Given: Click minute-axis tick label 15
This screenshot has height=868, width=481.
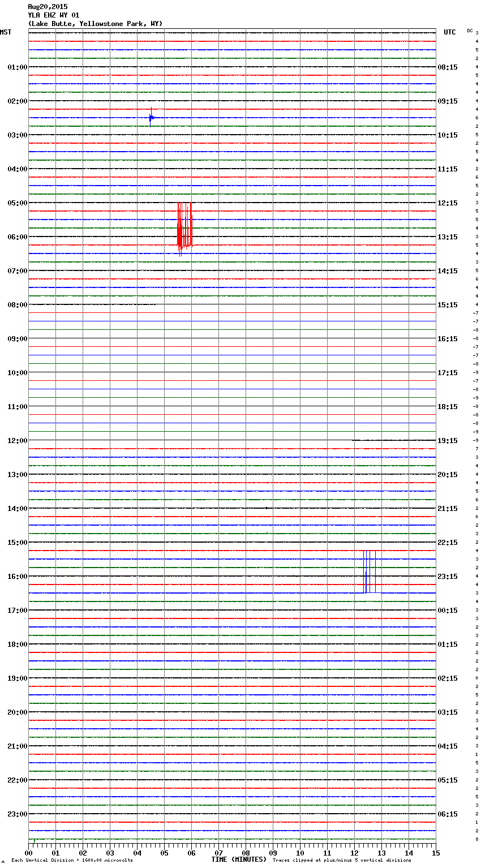Looking at the screenshot, I should click(436, 853).
